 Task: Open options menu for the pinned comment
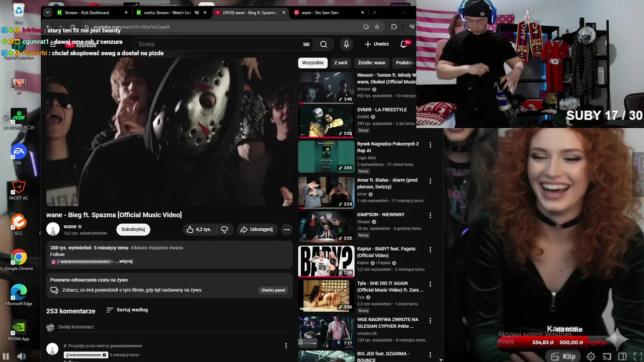click(286, 345)
